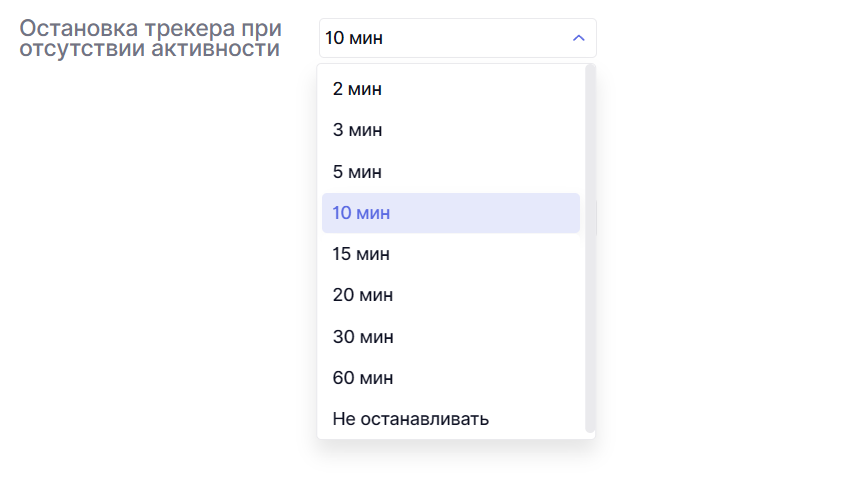Select the '2 мин' option

(450, 89)
